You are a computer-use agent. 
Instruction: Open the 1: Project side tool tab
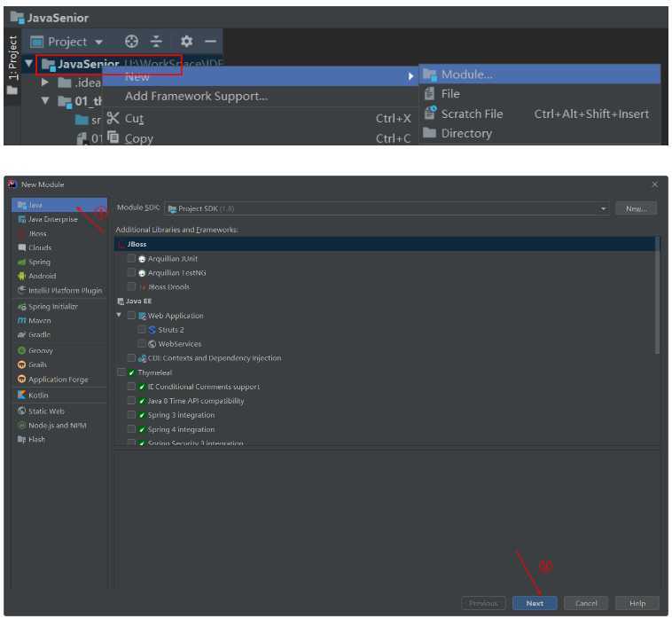point(13,58)
